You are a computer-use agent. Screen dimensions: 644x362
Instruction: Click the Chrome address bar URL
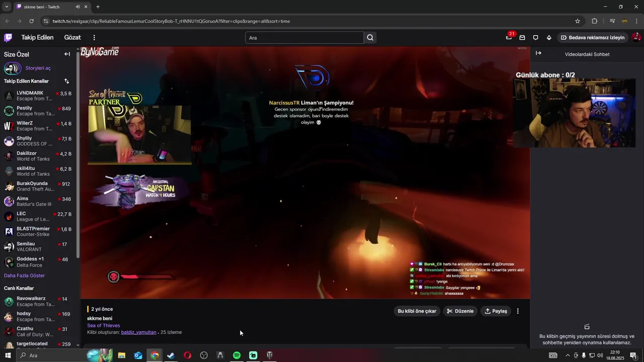click(171, 21)
